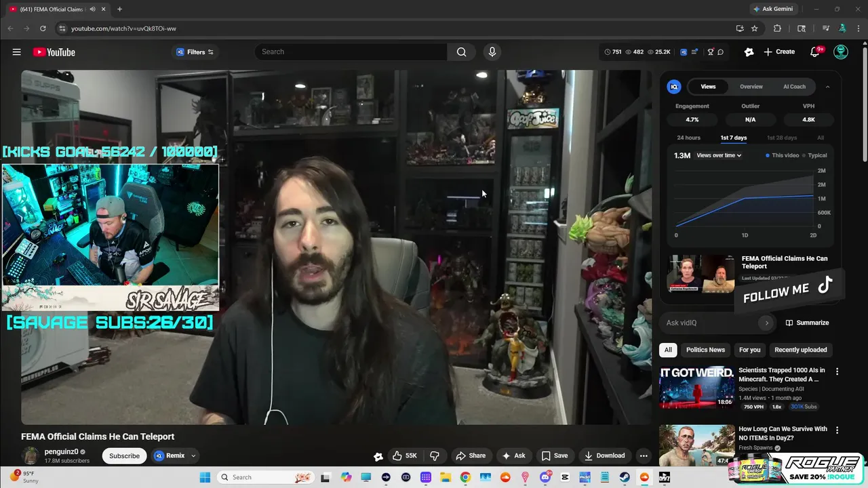
Task: Open a new tab with the plus button
Action: 119,9
